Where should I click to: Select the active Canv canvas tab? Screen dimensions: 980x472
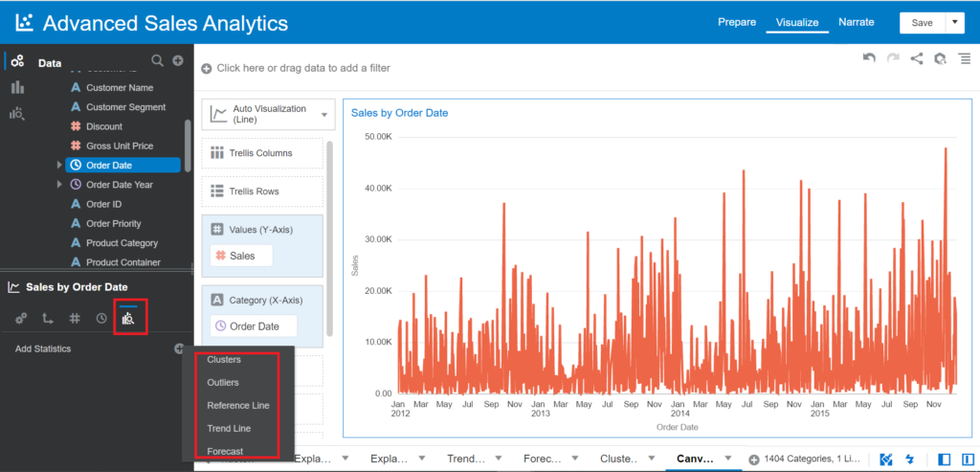click(x=695, y=459)
